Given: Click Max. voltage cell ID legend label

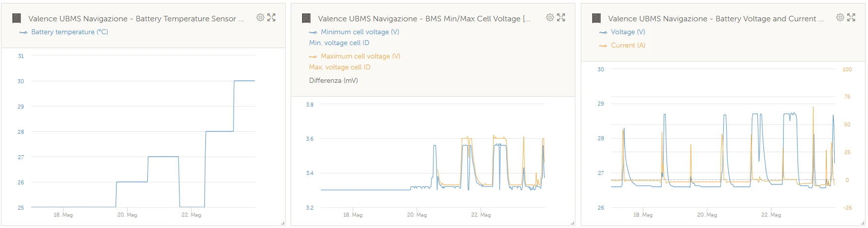Looking at the screenshot, I should [x=340, y=67].
